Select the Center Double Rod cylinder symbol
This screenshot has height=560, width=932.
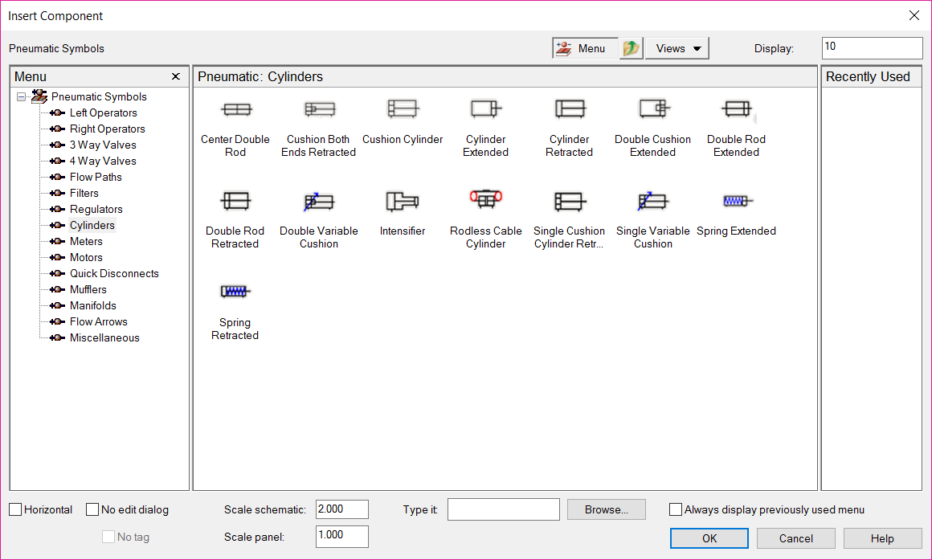click(x=235, y=109)
